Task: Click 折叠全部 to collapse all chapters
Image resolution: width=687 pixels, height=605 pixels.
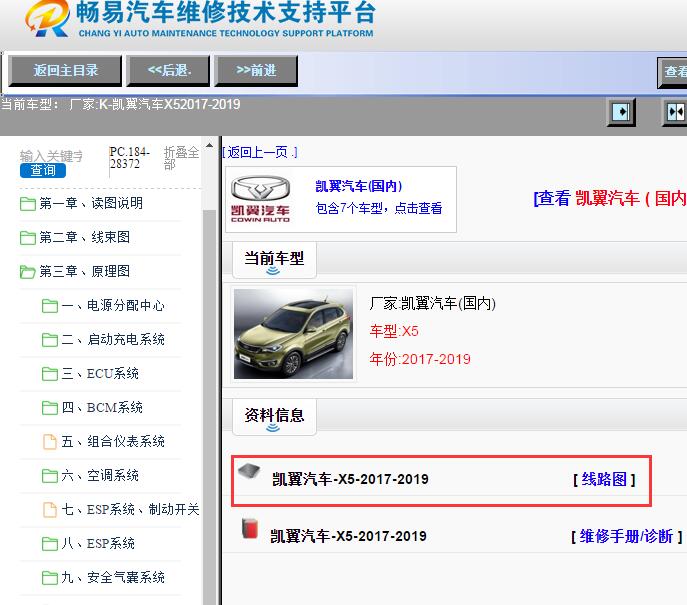Action: [181, 158]
